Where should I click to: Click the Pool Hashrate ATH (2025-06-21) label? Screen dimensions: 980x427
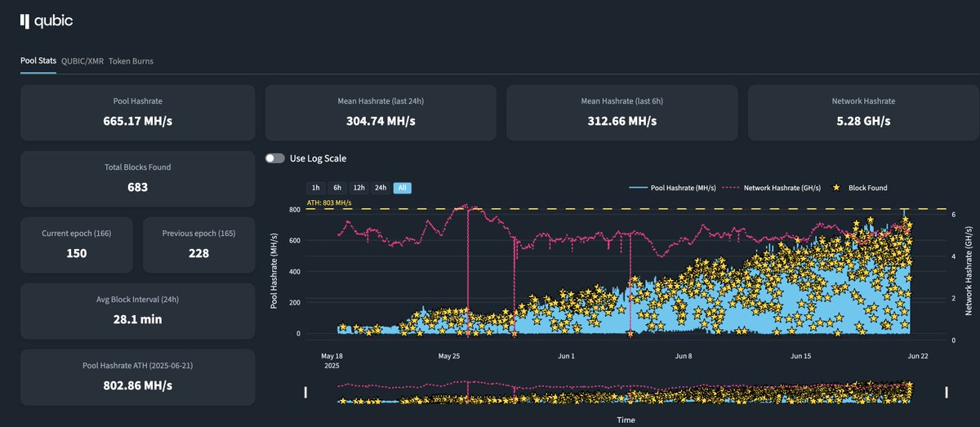point(137,366)
